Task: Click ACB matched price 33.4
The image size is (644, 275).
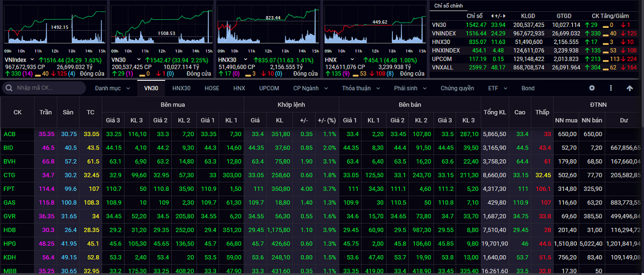Action: [257, 133]
